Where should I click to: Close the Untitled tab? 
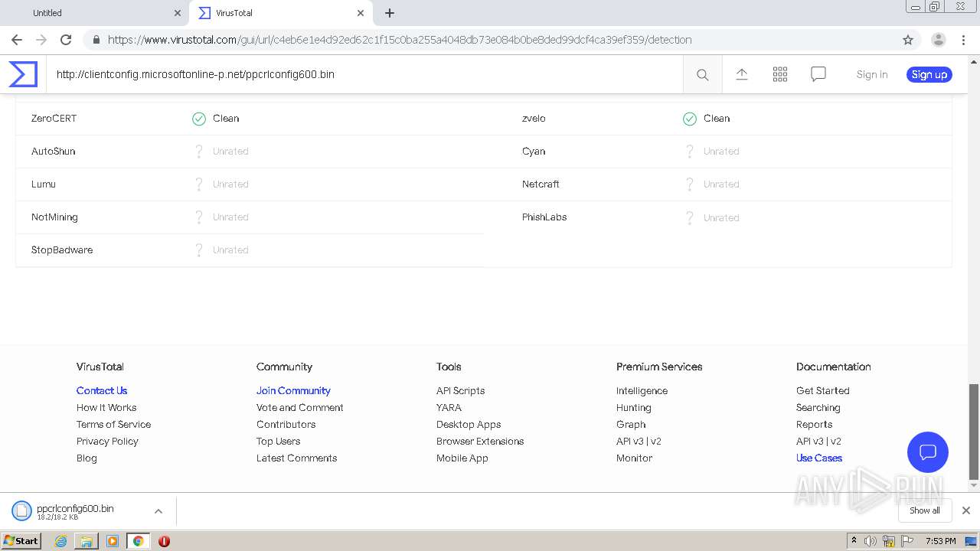coord(177,13)
